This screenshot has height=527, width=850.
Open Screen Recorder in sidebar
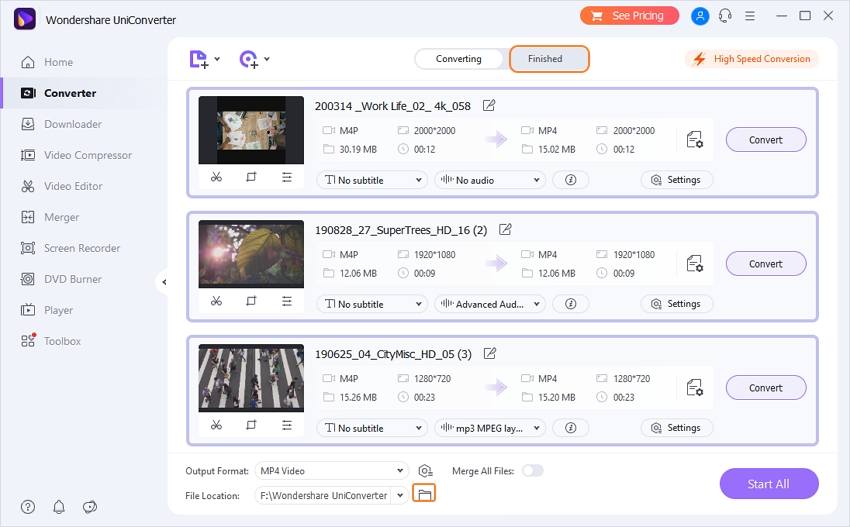(70, 248)
